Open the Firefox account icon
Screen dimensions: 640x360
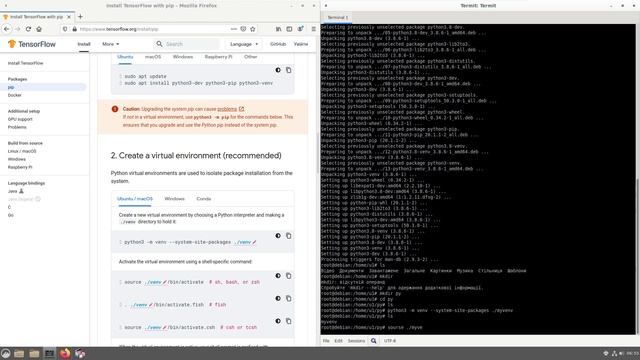pos(300,29)
